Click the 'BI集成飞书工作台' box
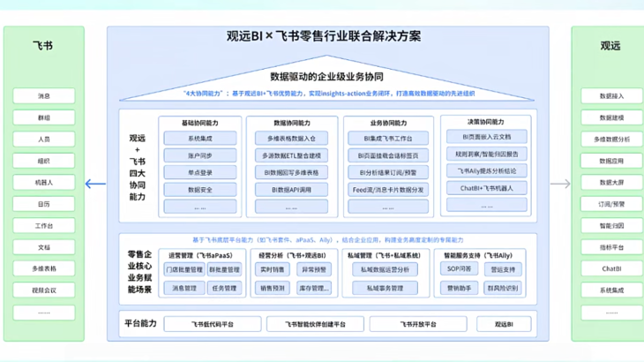The height and width of the screenshot is (362, 644). pyautogui.click(x=388, y=139)
